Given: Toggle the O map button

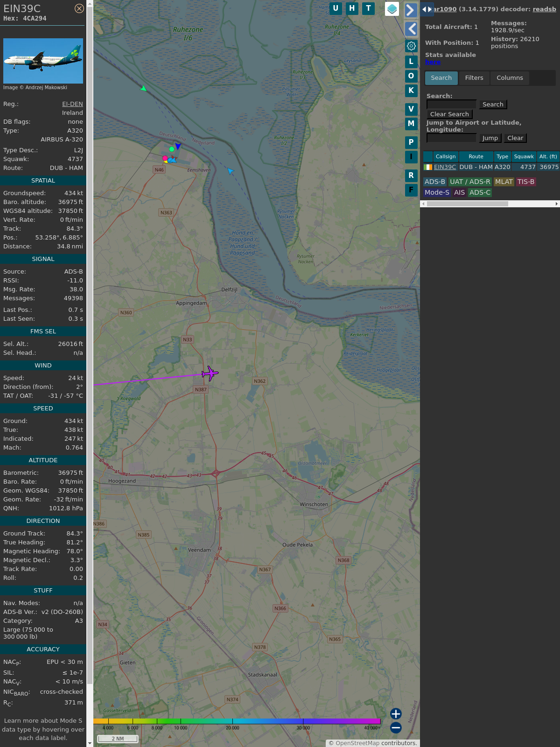Looking at the screenshot, I should click(x=411, y=76).
